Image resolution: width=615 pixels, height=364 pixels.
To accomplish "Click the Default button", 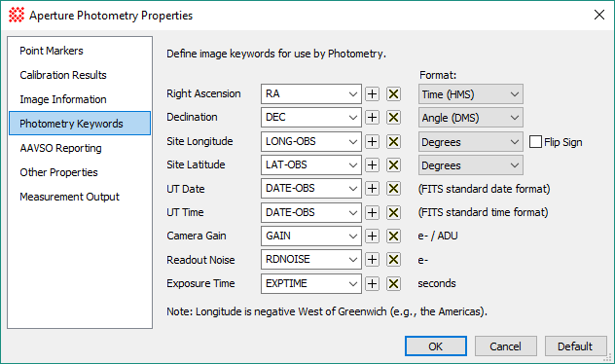I will pyautogui.click(x=575, y=346).
